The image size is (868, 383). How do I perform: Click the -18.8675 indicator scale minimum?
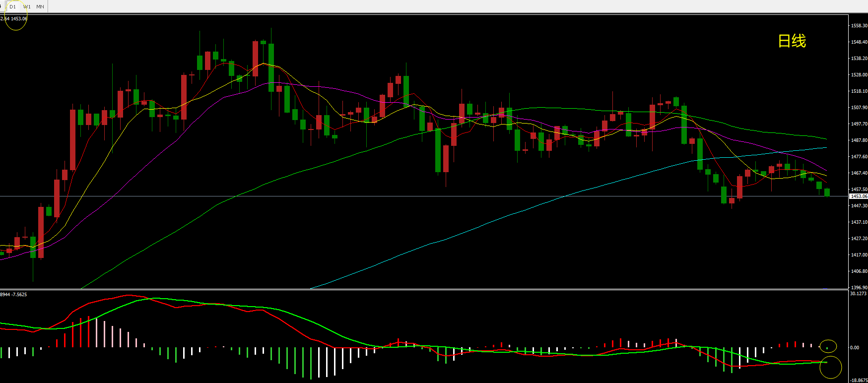click(859, 380)
